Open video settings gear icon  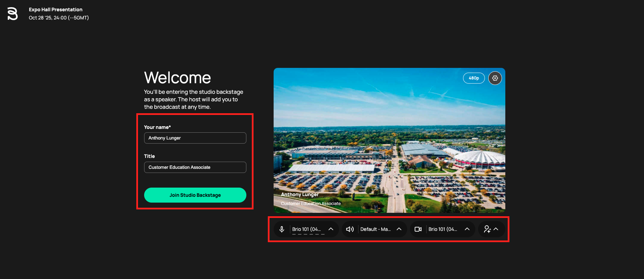click(x=495, y=78)
